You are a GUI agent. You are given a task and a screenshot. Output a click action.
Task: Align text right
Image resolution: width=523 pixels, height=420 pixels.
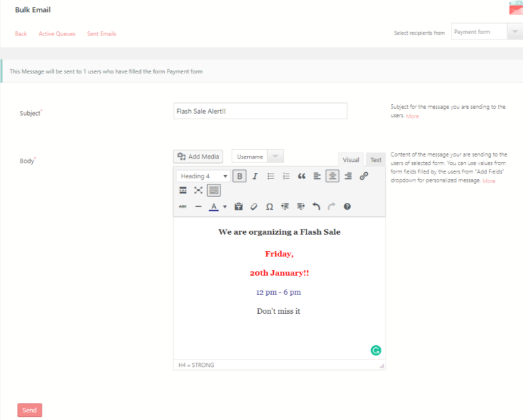(x=348, y=176)
